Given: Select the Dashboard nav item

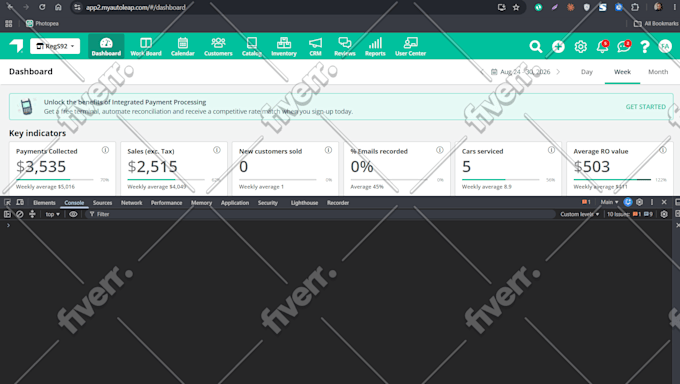Looking at the screenshot, I should tap(106, 46).
